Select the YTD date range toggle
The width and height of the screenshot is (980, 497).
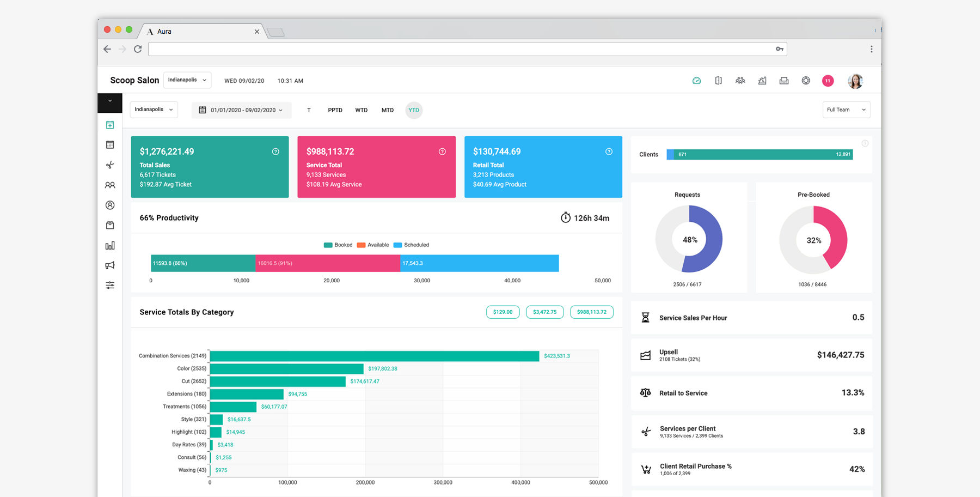[414, 110]
